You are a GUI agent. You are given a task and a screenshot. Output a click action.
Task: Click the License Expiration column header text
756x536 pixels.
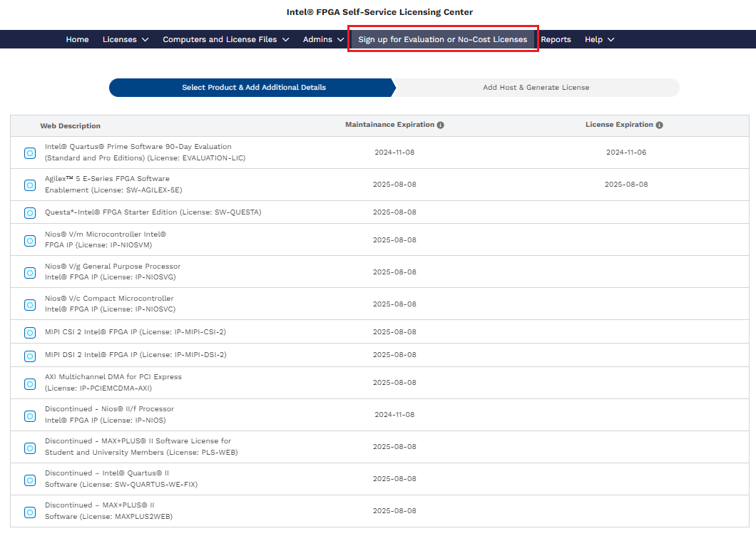click(x=619, y=124)
